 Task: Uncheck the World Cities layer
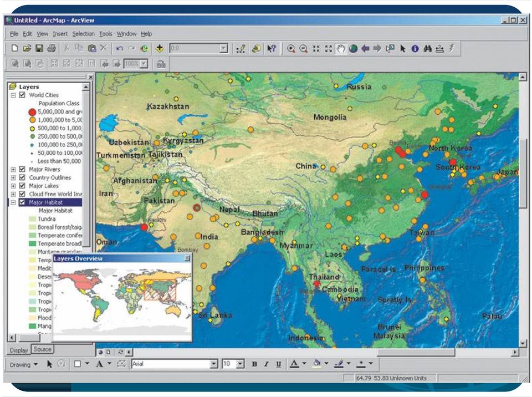[x=22, y=95]
